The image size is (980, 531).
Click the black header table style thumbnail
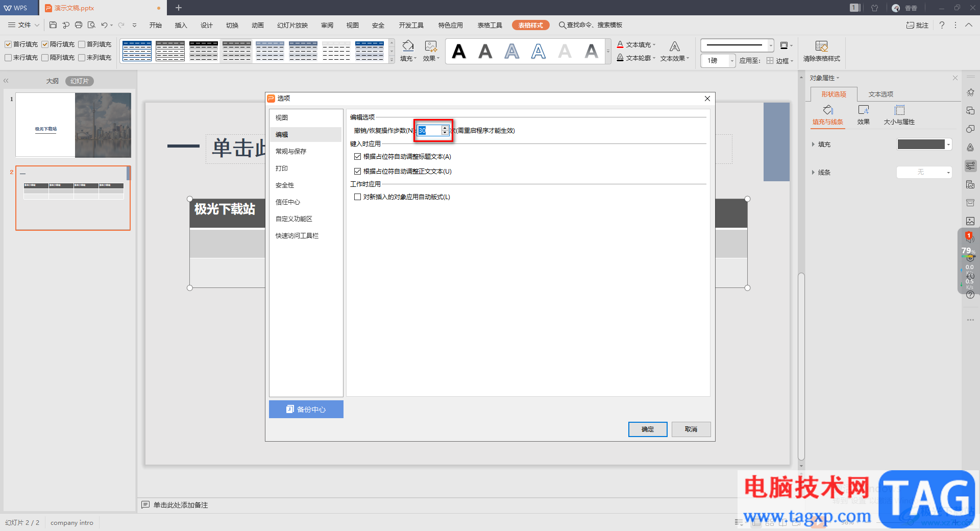pyautogui.click(x=203, y=51)
